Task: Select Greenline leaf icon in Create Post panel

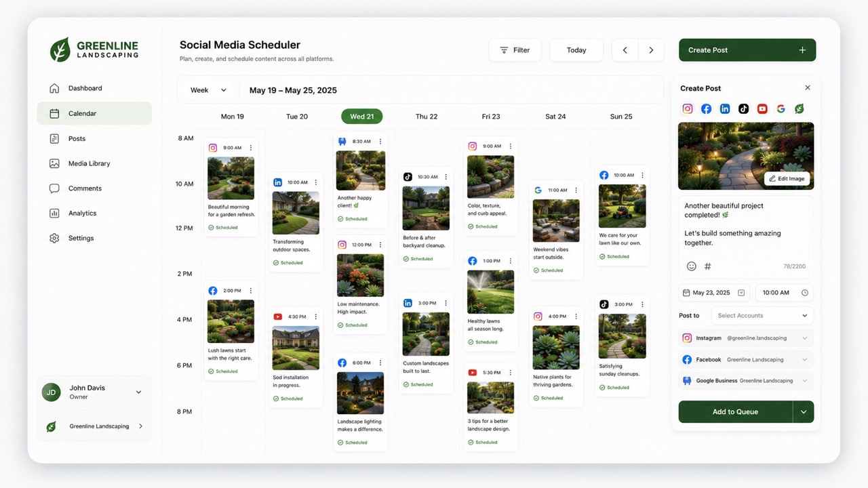Action: 800,108
